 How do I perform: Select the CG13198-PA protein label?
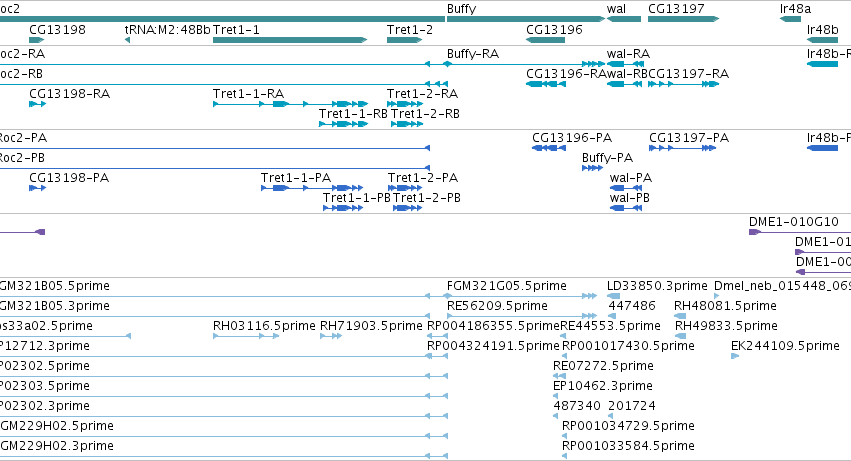(69, 178)
